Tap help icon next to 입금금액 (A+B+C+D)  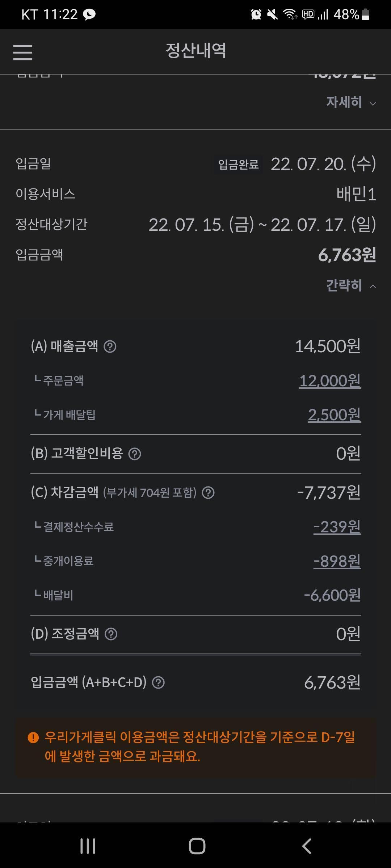tap(158, 682)
